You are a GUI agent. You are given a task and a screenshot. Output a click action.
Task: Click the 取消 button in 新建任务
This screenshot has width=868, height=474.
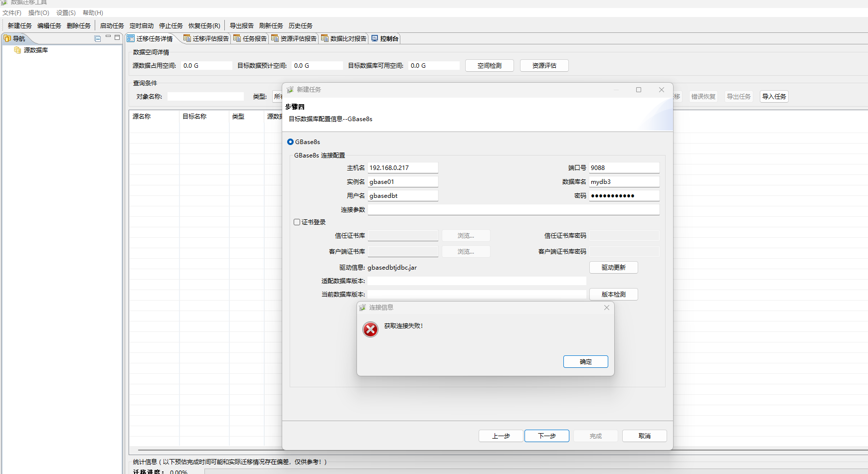pyautogui.click(x=645, y=436)
